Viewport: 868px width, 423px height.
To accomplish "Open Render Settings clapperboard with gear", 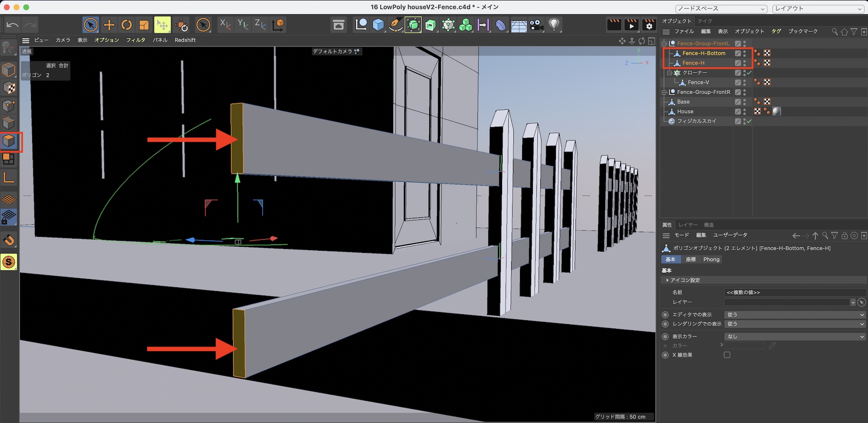I will [x=649, y=25].
